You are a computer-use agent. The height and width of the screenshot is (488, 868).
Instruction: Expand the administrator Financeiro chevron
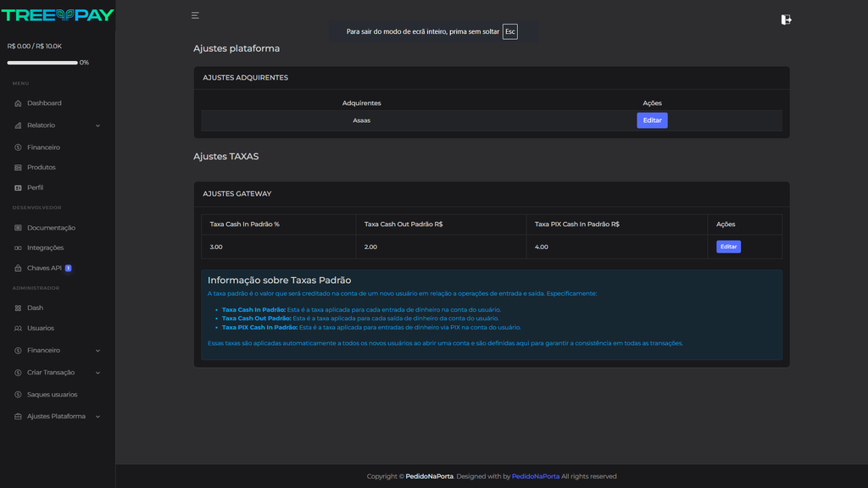(x=97, y=351)
